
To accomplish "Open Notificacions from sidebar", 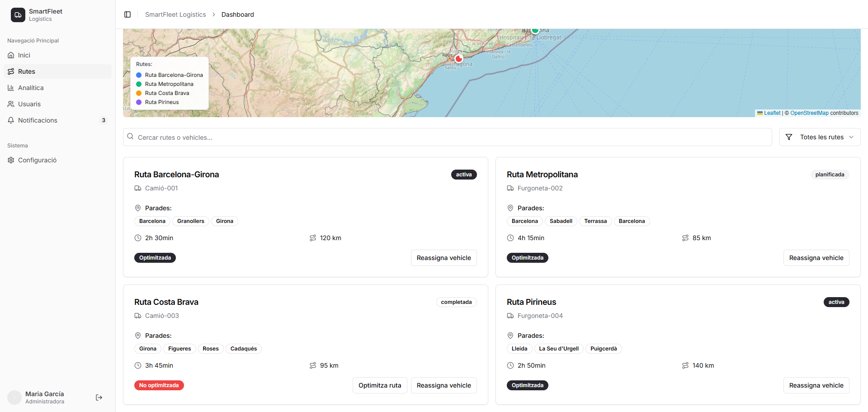I will tap(57, 120).
